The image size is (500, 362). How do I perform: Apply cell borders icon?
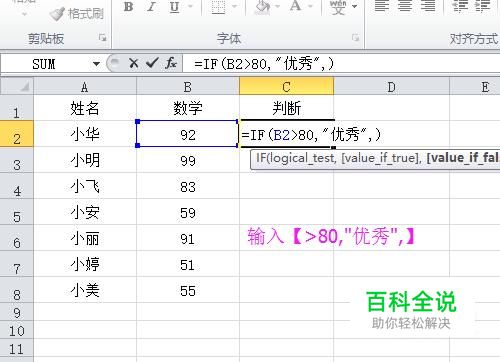218,7
